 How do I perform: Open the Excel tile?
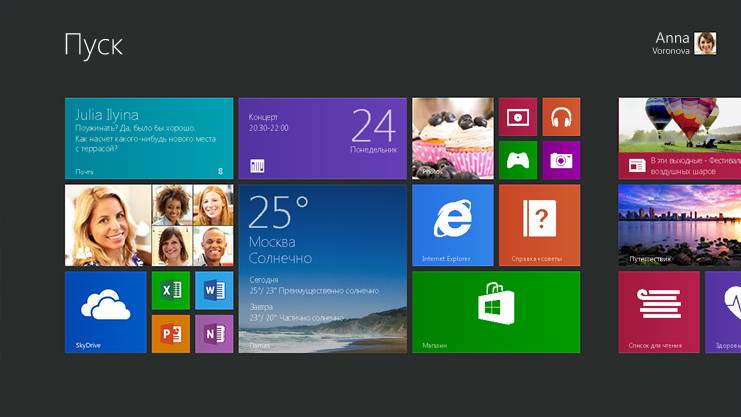click(170, 290)
